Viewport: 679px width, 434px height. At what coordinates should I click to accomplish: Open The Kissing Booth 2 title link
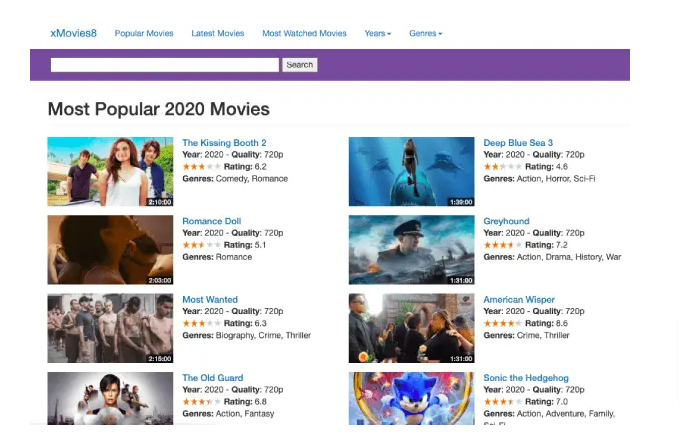pyautogui.click(x=224, y=143)
